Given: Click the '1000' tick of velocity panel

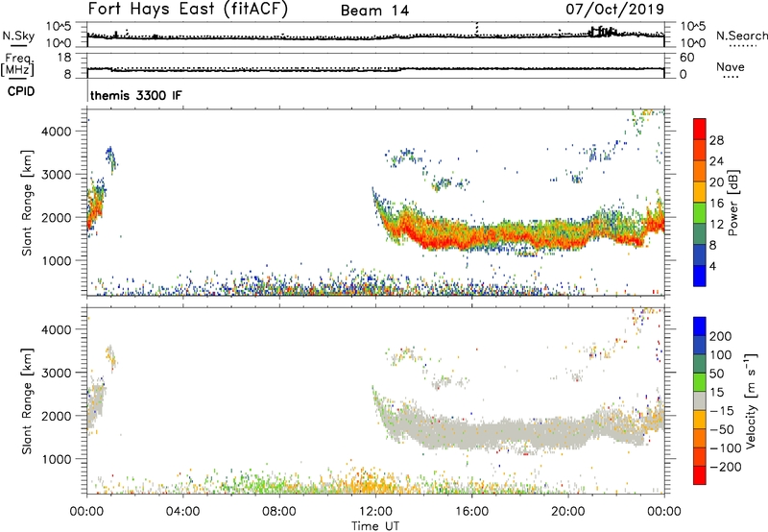Looking at the screenshot, I should 56,459.
